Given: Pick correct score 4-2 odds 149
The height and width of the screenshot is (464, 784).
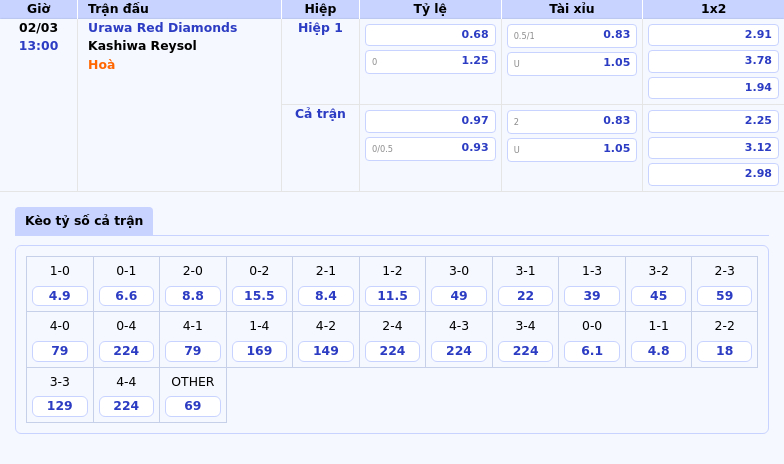Looking at the screenshot, I should tap(326, 350).
